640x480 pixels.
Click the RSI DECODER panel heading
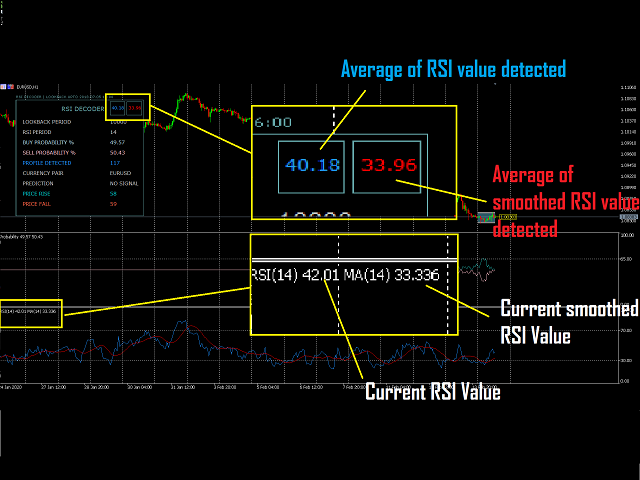point(83,109)
